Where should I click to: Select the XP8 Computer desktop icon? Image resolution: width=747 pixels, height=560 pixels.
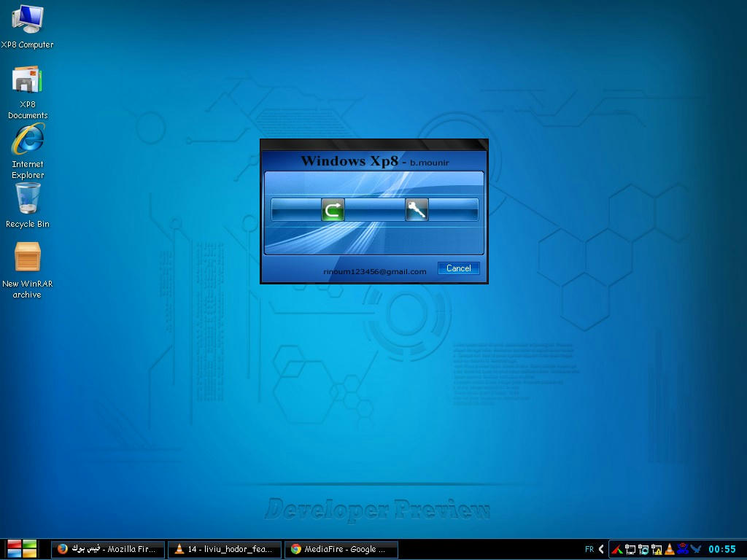[27, 27]
